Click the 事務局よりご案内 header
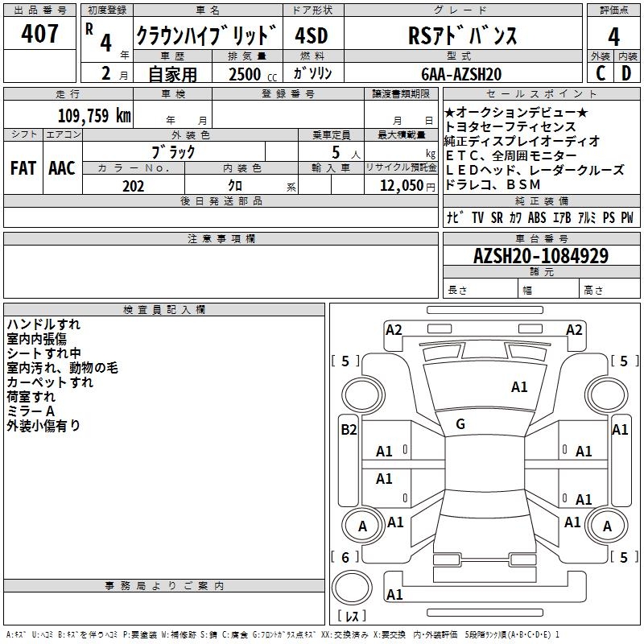The width and height of the screenshot is (644, 644). pos(164,586)
